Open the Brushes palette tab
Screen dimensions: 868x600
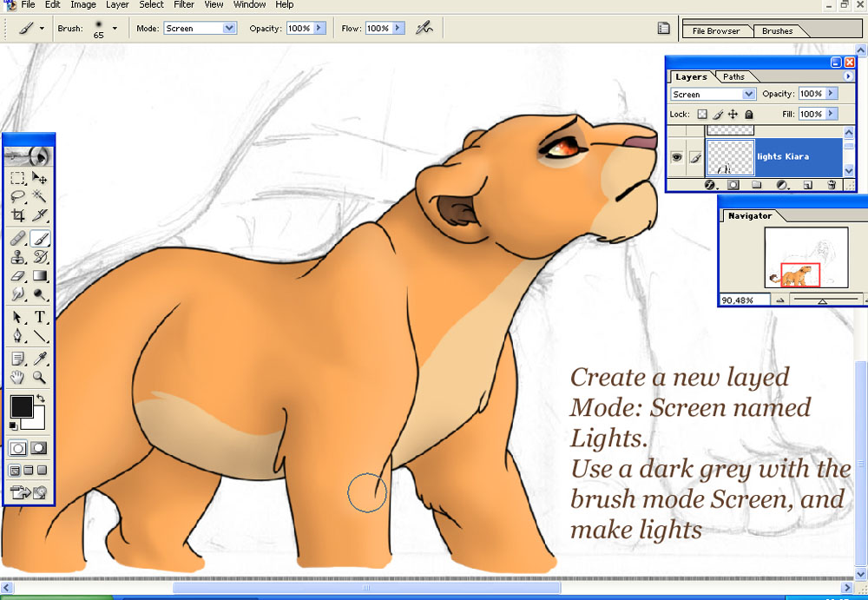coord(777,31)
